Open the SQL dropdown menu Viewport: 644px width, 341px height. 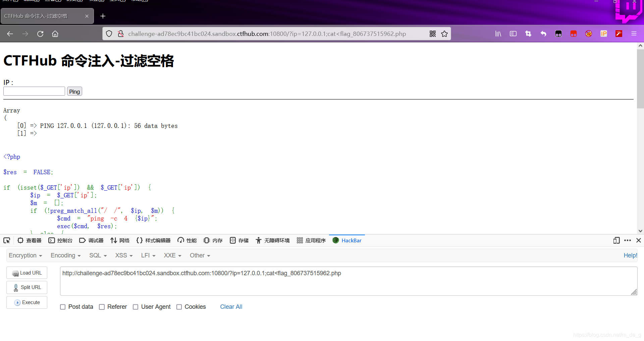[98, 256]
